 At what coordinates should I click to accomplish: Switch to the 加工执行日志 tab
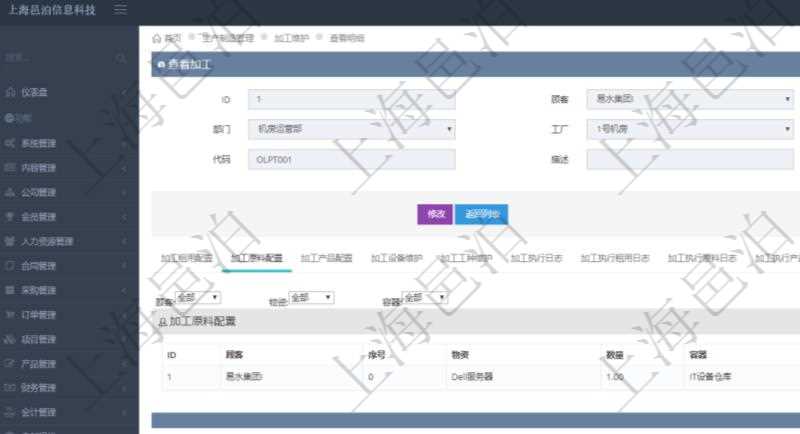(536, 258)
